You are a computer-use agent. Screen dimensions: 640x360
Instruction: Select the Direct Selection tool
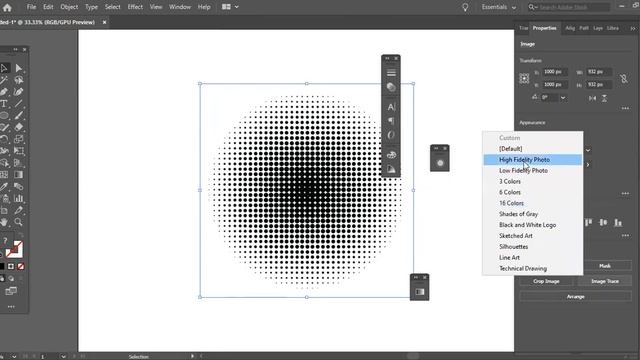tap(18, 68)
